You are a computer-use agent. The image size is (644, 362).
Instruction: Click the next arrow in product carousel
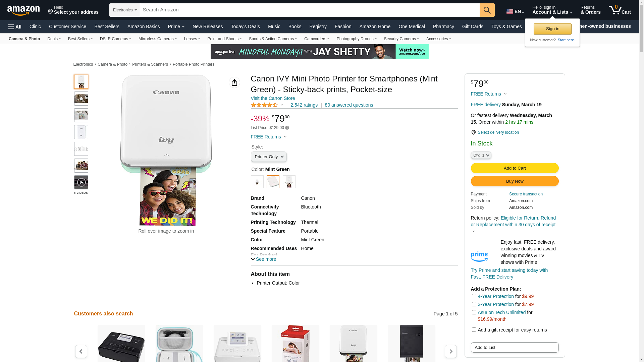[450, 351]
